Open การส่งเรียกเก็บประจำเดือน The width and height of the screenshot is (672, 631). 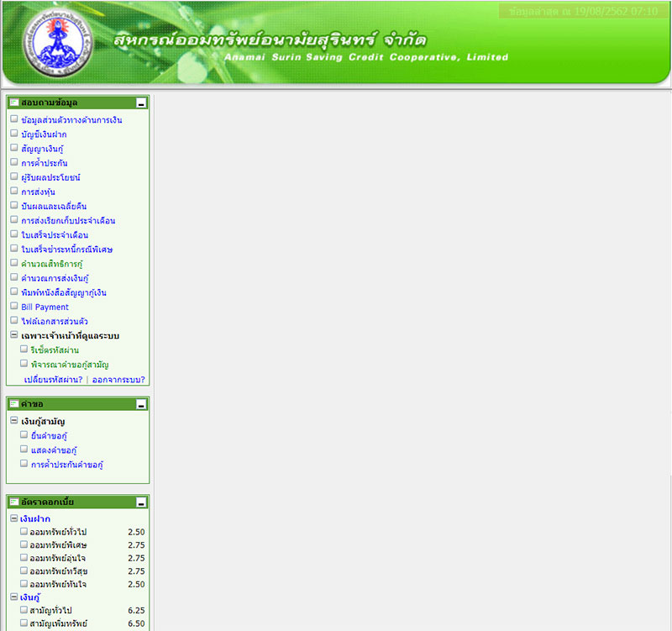[68, 221]
